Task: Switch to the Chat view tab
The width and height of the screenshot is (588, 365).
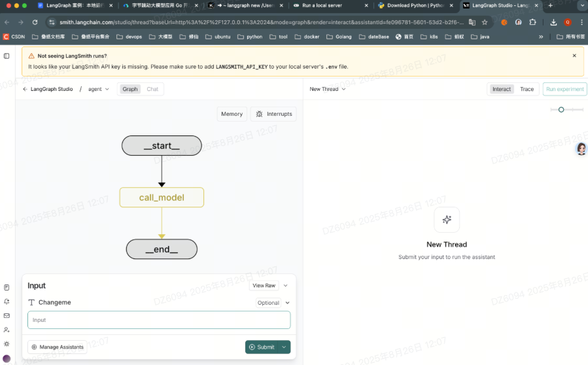Action: click(x=152, y=89)
